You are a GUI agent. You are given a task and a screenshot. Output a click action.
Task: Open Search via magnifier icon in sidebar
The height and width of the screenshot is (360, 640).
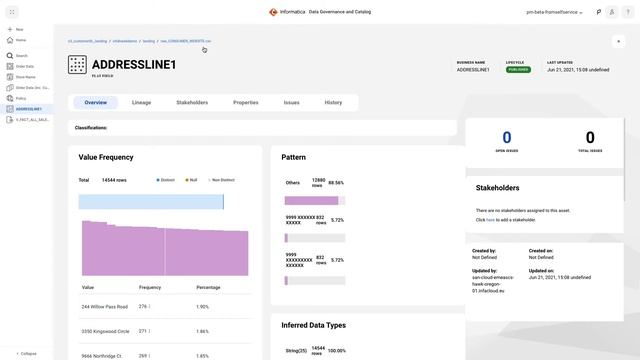[10, 56]
